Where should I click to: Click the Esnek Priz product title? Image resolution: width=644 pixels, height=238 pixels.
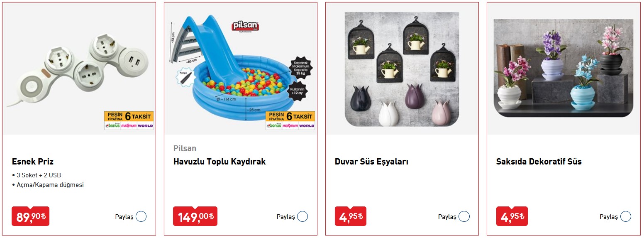(x=33, y=162)
